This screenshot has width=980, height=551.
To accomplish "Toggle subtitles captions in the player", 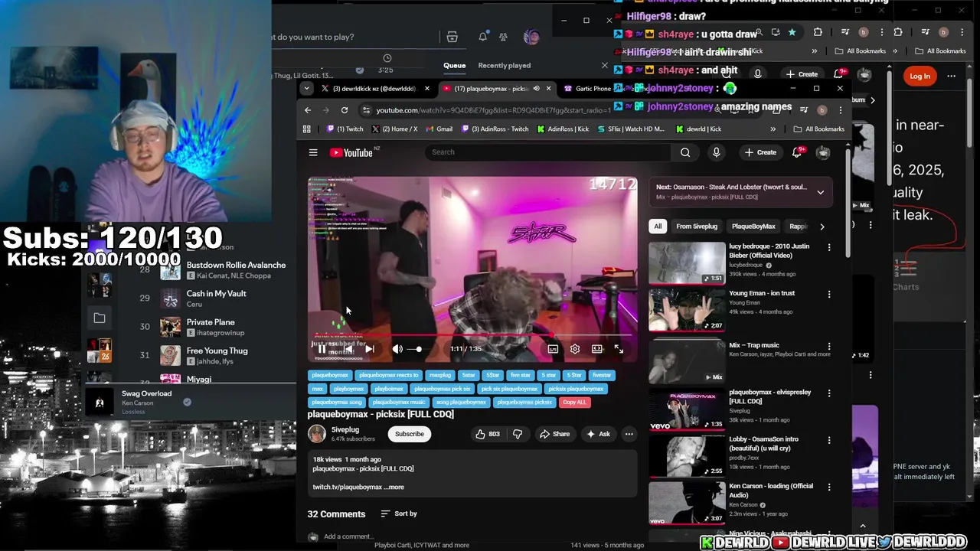I will 553,349.
